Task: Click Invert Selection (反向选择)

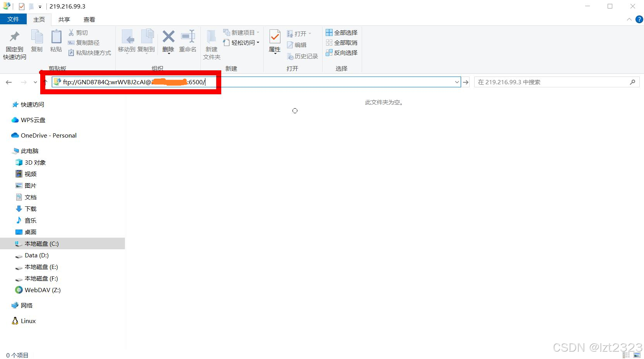Action: click(342, 53)
